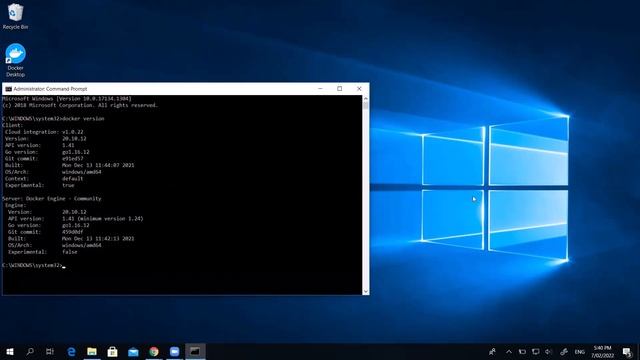Screen dimensions: 640x360
Task: Click the Command Prompt title bar icon
Action: (8, 89)
